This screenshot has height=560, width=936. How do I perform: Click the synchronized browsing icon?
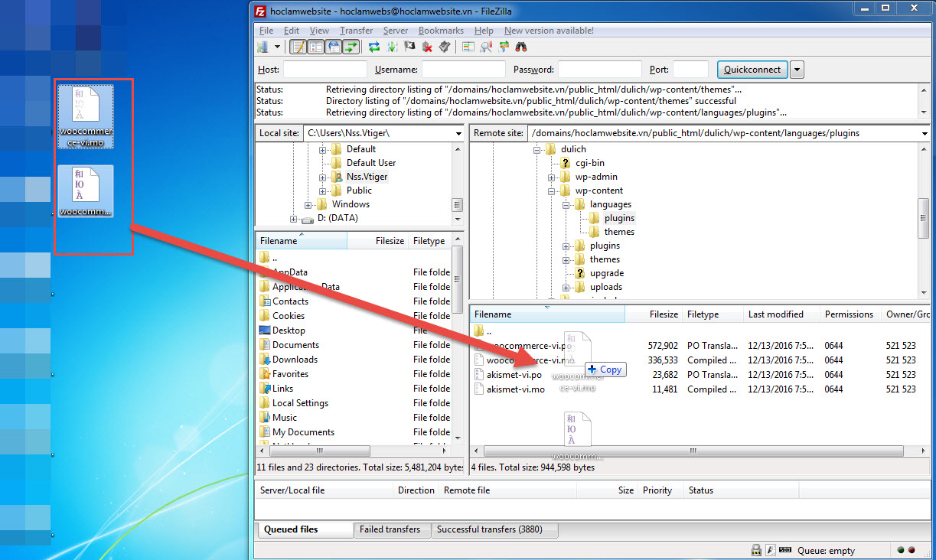click(504, 47)
